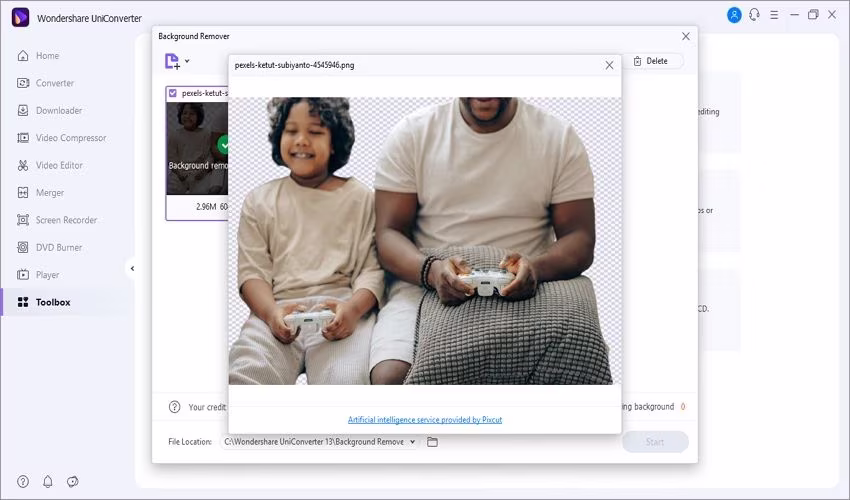The width and height of the screenshot is (850, 500).
Task: Open the notifications bell icon
Action: pyautogui.click(x=48, y=482)
